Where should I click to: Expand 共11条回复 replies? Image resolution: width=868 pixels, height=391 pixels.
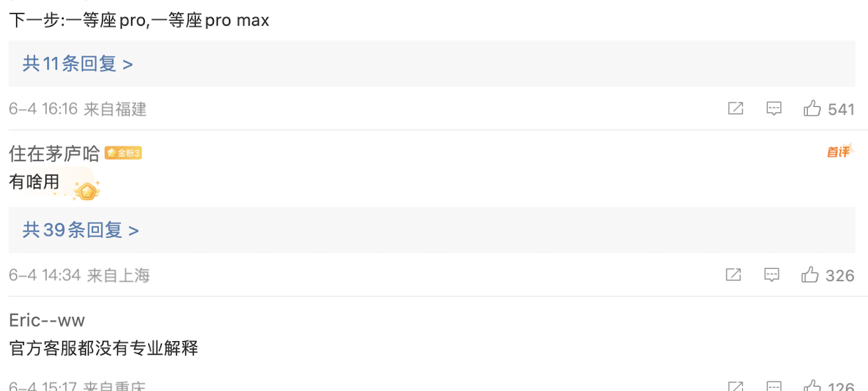coord(78,64)
